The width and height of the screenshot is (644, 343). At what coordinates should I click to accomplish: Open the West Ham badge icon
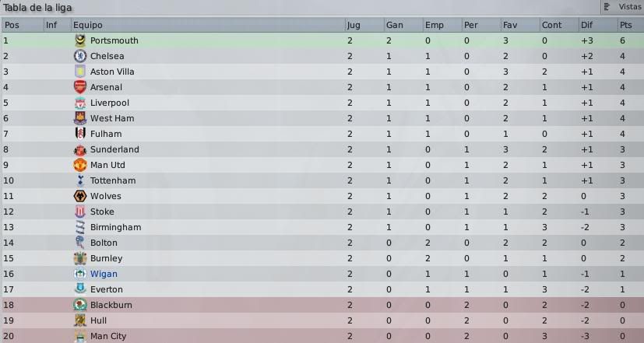80,118
